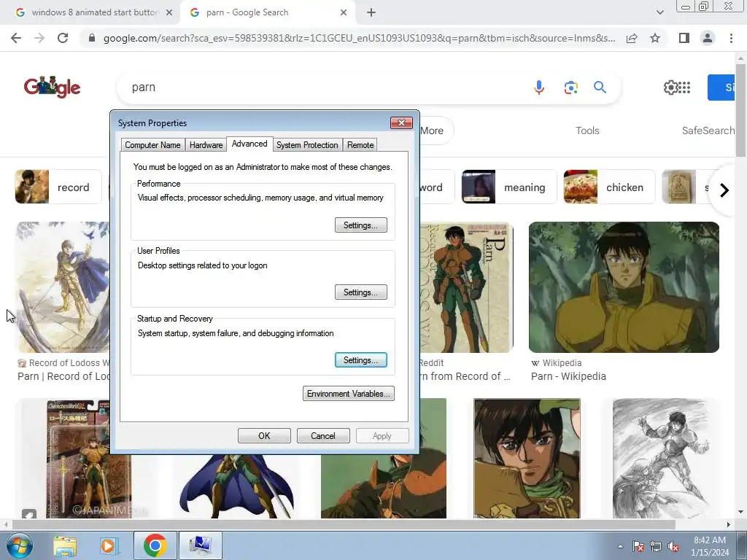Open the 'Parn - Wikipedia' result link

[568, 376]
